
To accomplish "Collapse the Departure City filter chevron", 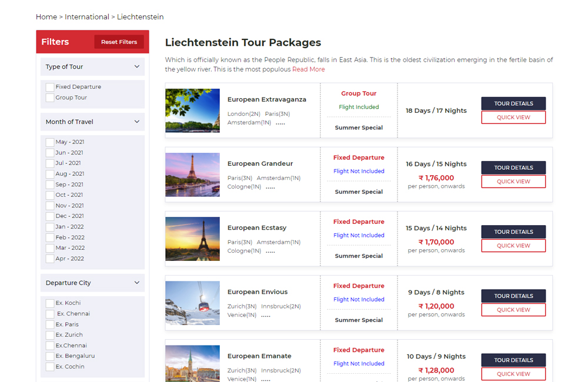I will point(137,283).
